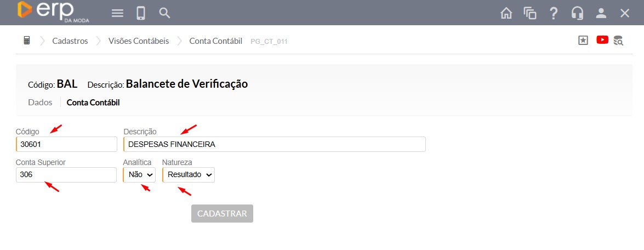Open the hamburger main menu
This screenshot has height=250, width=644.
tap(117, 13)
